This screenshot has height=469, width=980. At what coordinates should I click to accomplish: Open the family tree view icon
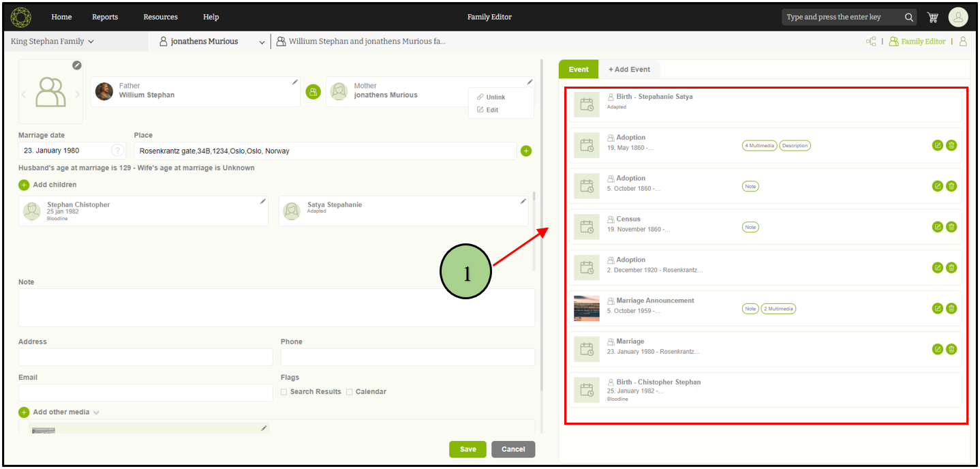[x=870, y=42]
